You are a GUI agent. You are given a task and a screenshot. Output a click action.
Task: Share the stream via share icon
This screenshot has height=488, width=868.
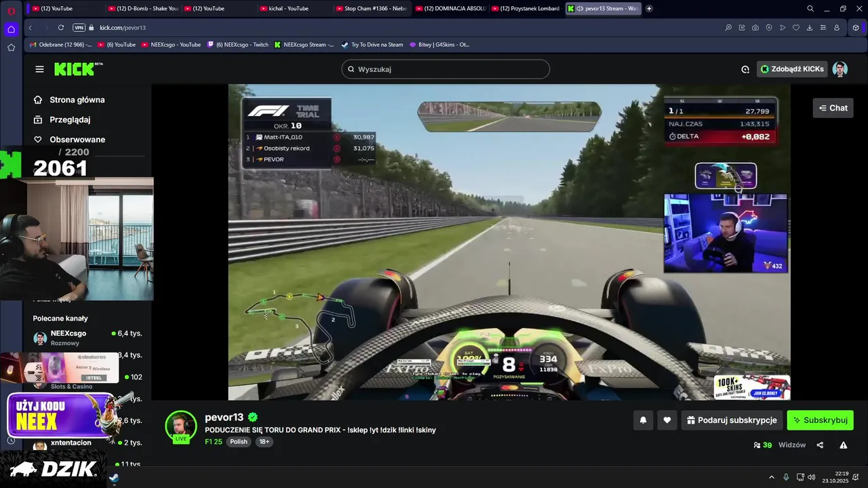[820, 445]
